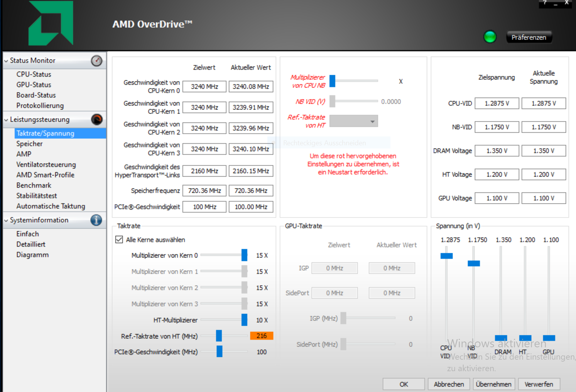Click NB-VID Zielspannung 1.1750 V field

point(497,127)
